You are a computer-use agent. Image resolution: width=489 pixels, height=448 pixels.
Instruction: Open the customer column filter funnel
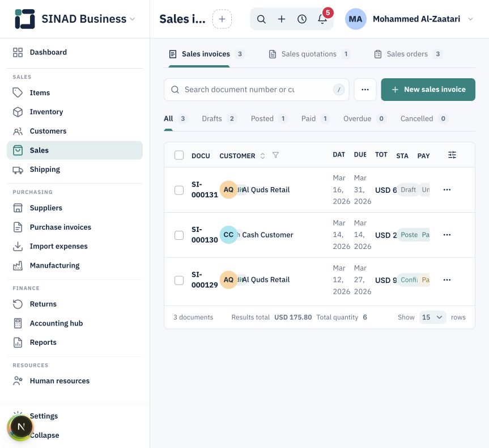[275, 155]
